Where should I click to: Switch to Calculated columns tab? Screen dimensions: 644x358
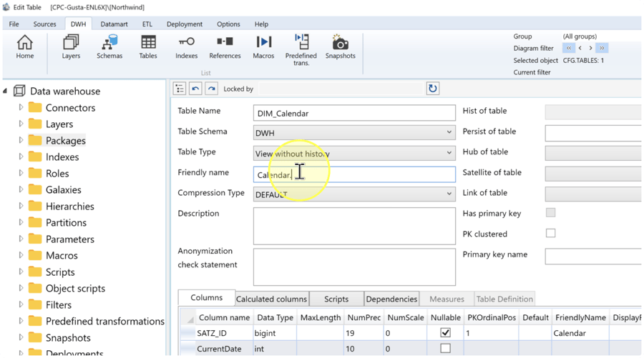point(271,299)
